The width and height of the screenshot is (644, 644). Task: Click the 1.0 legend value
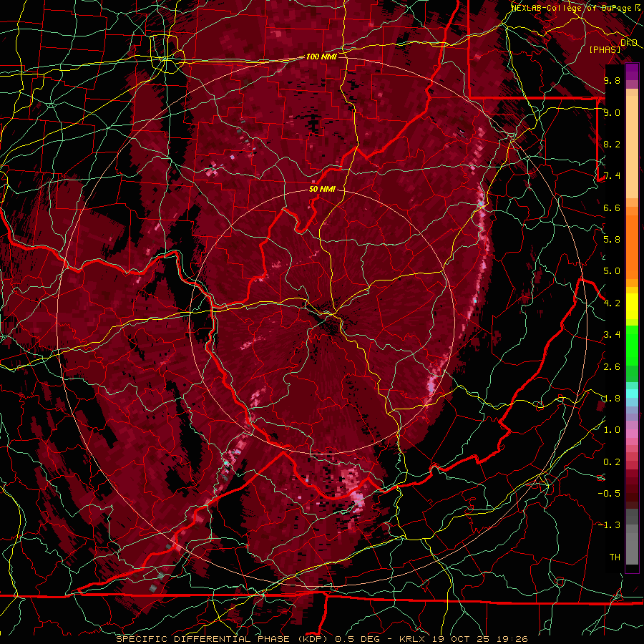[612, 430]
